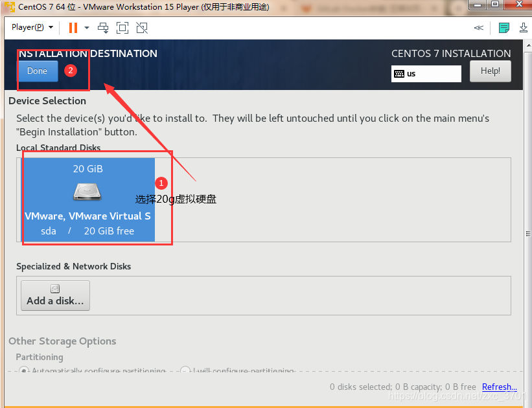The height and width of the screenshot is (408, 532).
Task: Minimize the VMware Player window
Action: click(478, 5)
